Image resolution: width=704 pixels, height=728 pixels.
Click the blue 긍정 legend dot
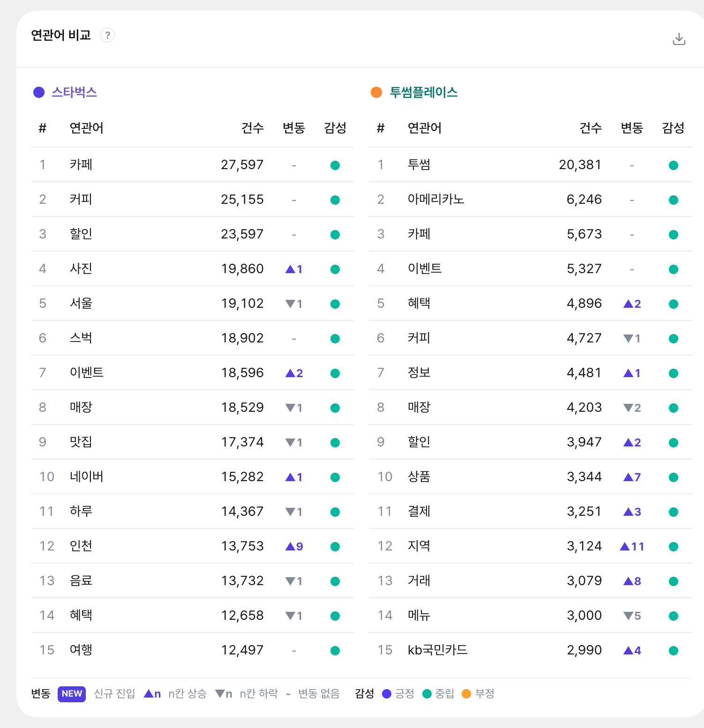387,694
